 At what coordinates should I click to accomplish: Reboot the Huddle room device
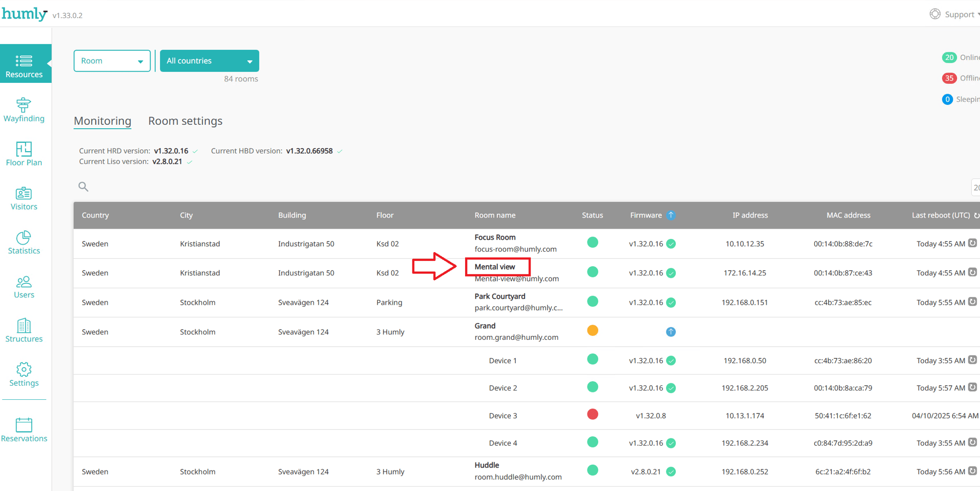[972, 471]
